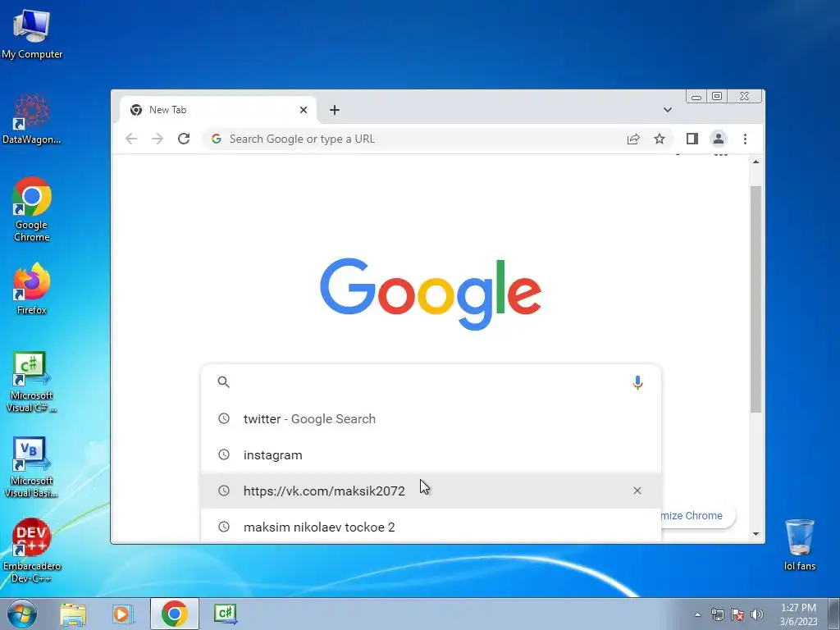Click Chrome taskbar button
The width and height of the screenshot is (840, 630).
tap(175, 614)
